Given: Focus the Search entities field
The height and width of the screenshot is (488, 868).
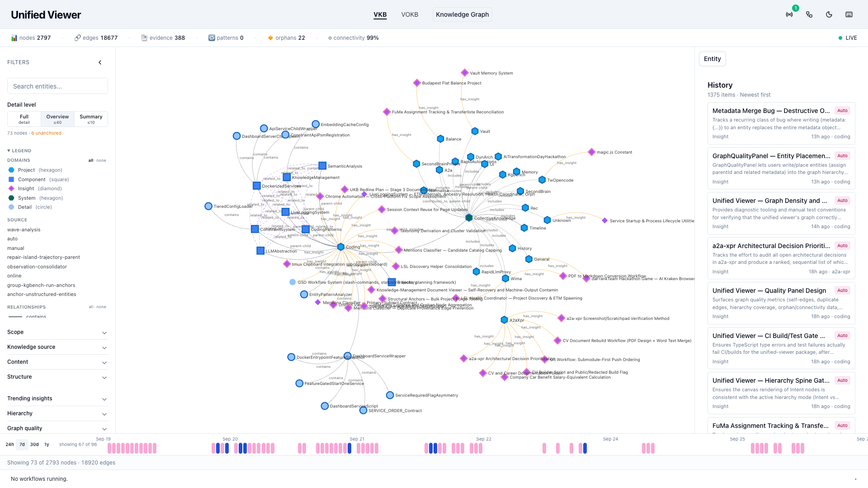Looking at the screenshot, I should click(57, 86).
